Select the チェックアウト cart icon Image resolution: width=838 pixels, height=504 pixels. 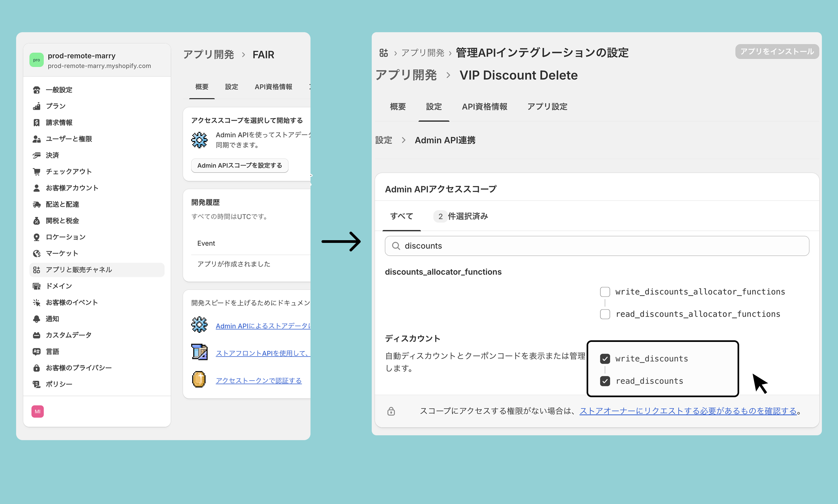tap(36, 172)
